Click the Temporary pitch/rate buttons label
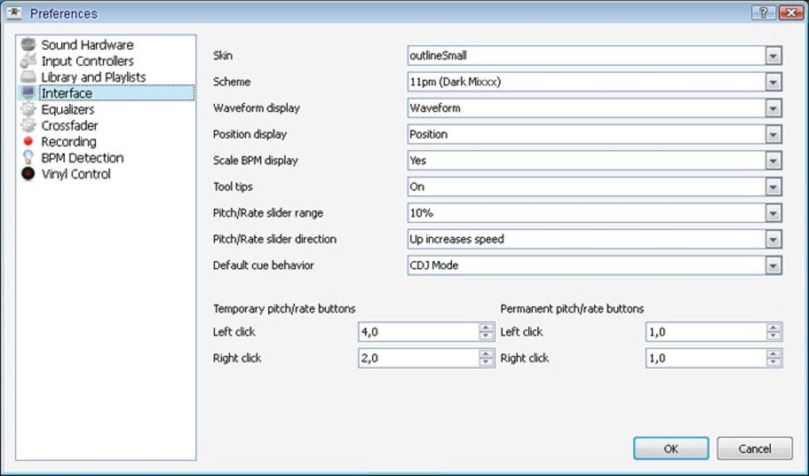Viewport: 809px width, 476px height. point(284,309)
